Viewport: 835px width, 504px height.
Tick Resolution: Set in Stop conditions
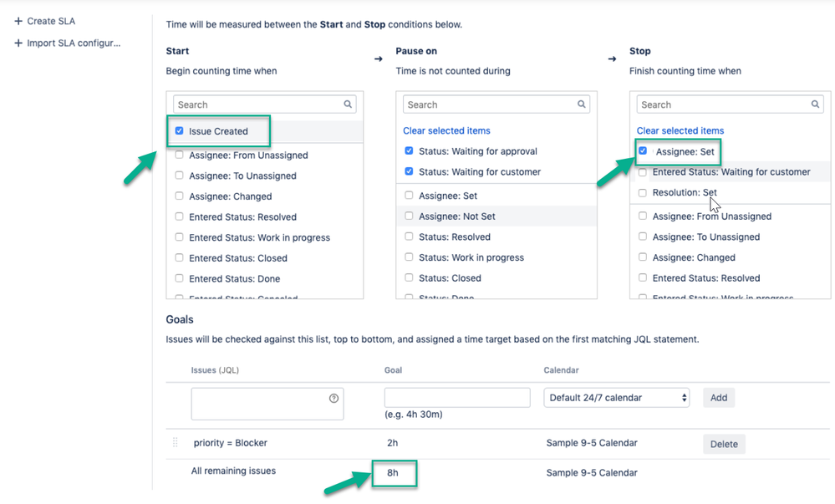643,192
